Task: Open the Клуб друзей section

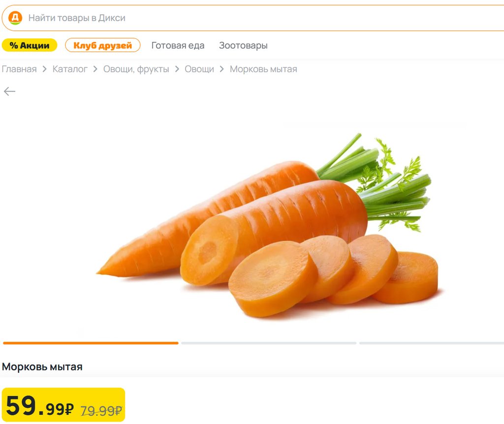Action: [x=102, y=45]
